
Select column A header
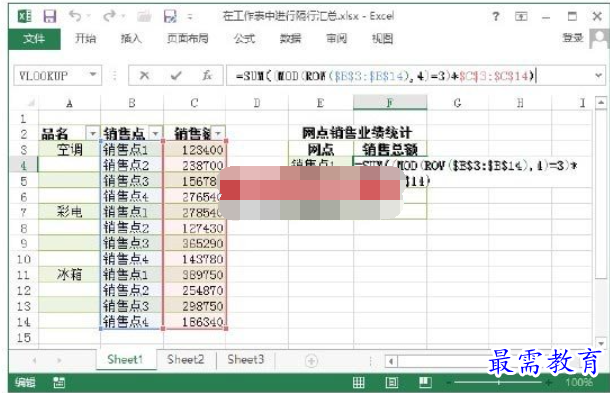pos(69,103)
